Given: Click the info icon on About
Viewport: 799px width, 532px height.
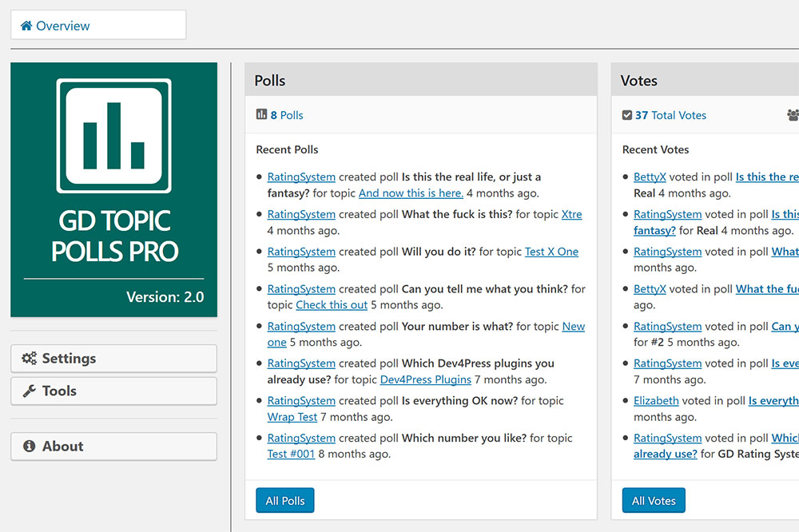Looking at the screenshot, I should (x=30, y=447).
